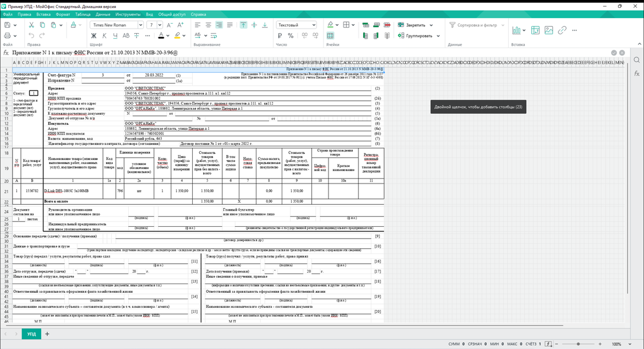
Task: Apply all caps AB formatting
Action: tap(127, 35)
